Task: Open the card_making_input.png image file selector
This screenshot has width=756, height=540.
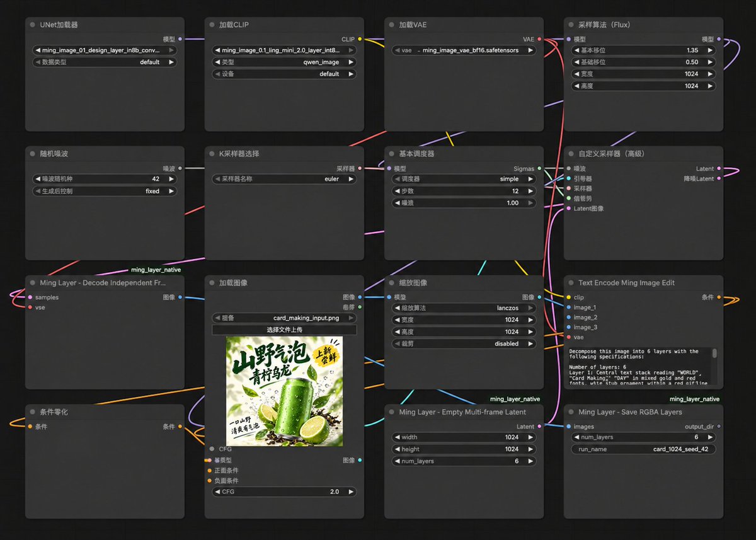Action: click(284, 318)
